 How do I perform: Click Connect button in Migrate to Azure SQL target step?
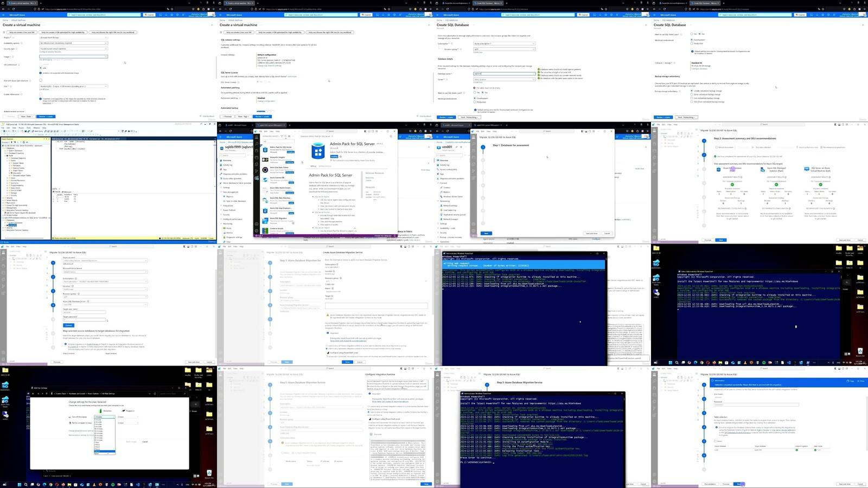click(68, 325)
